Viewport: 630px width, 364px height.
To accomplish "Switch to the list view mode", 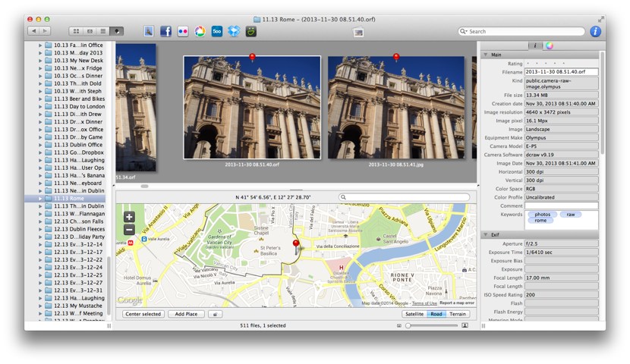I will click(x=103, y=31).
